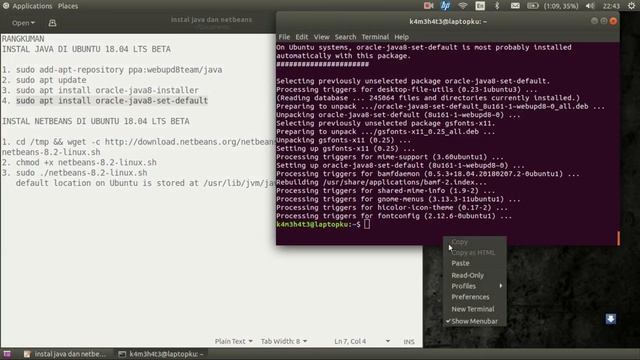Switch to the instal java dan netbe... taskbar window

click(x=64, y=354)
